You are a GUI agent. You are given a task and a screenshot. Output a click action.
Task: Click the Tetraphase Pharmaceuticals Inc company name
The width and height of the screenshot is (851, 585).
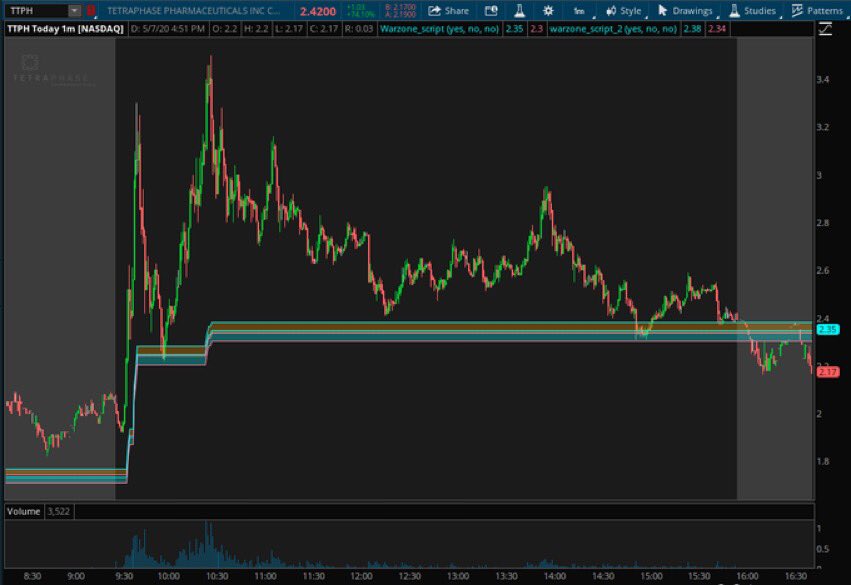(194, 11)
